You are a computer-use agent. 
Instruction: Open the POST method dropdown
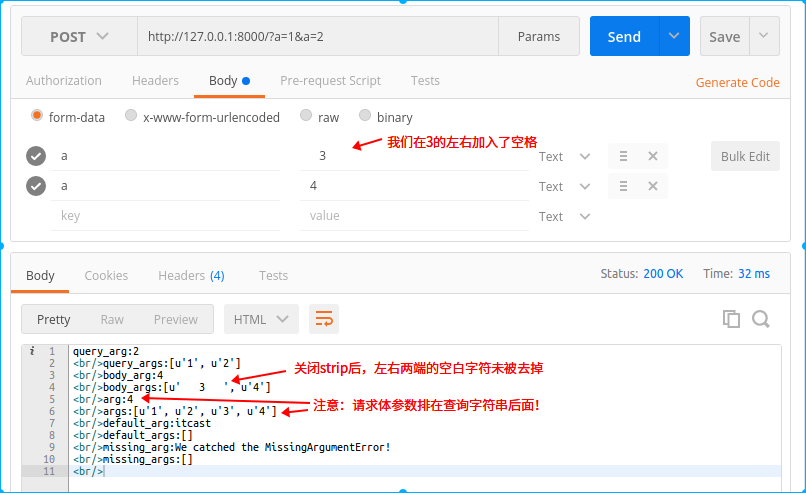[80, 37]
